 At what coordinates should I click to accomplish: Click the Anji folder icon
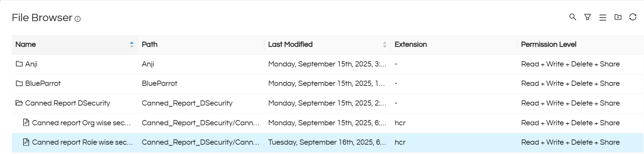pyautogui.click(x=19, y=64)
